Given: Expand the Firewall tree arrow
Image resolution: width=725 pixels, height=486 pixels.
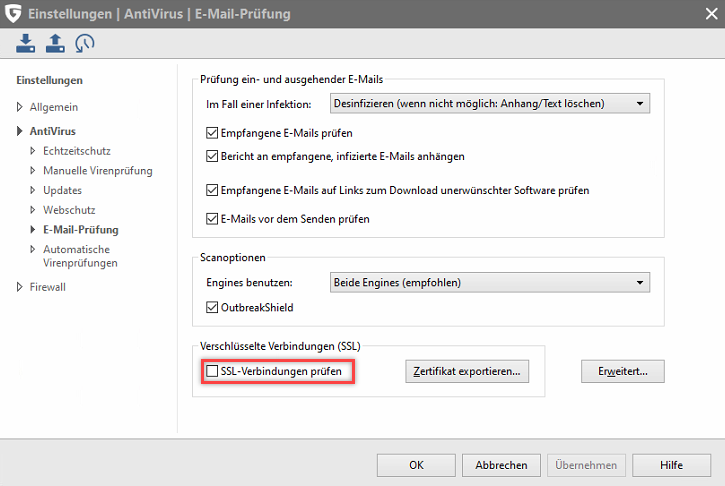Looking at the screenshot, I should (x=19, y=287).
